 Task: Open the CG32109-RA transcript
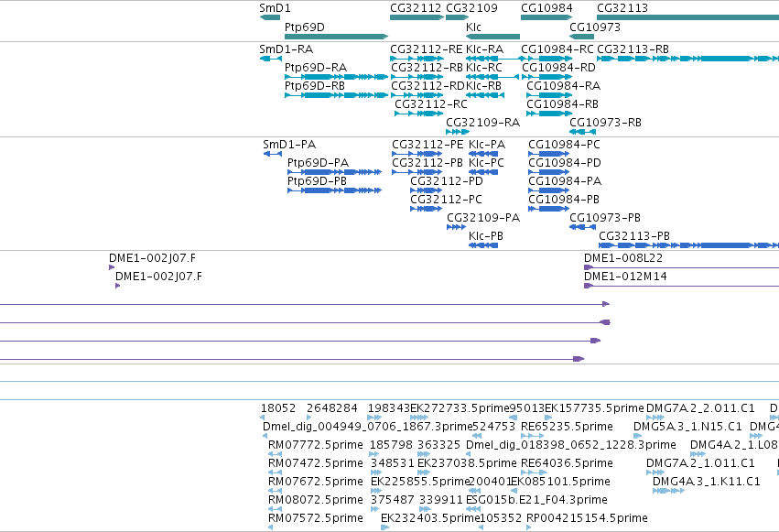(458, 132)
